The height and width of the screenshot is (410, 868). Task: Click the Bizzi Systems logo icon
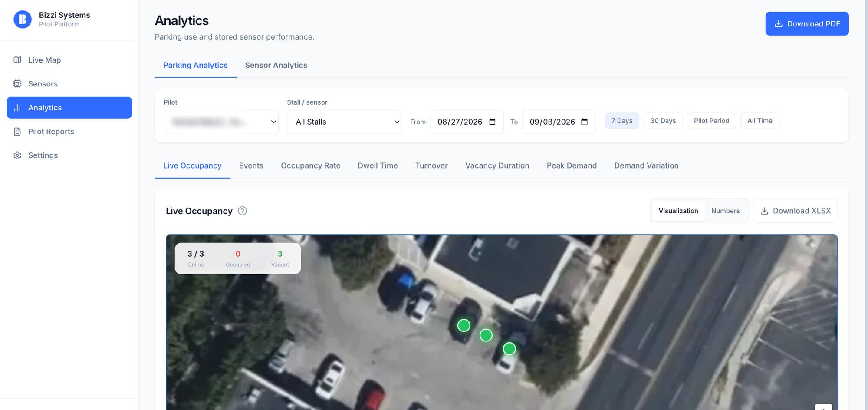click(23, 20)
